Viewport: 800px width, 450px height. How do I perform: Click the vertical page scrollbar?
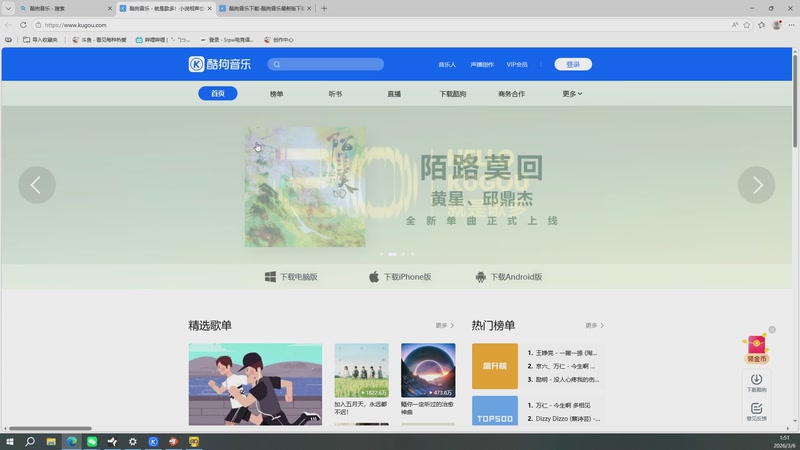tap(795, 101)
